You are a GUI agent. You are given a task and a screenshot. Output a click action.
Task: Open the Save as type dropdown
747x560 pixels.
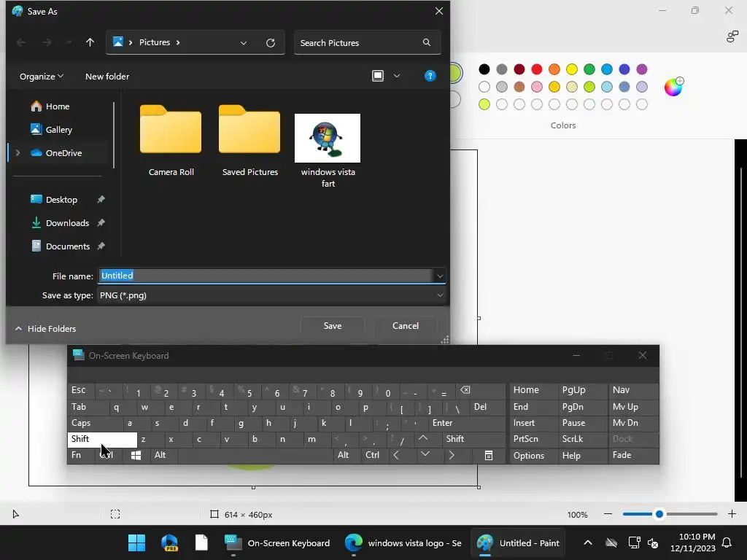click(x=271, y=295)
